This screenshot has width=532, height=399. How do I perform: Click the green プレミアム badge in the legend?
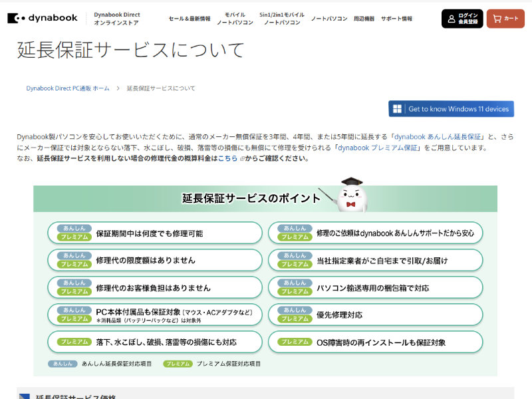[x=177, y=364]
